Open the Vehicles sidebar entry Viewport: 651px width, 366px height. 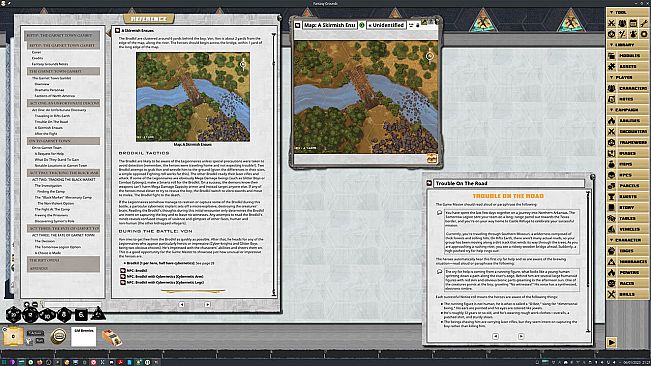(x=627, y=229)
